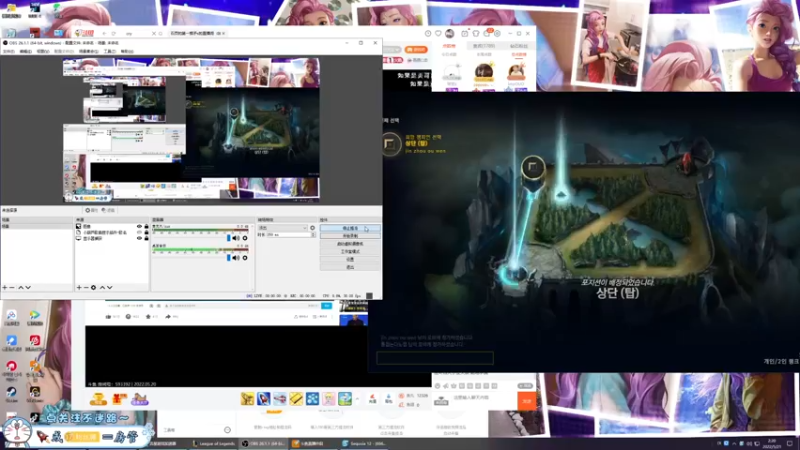This screenshot has width=800, height=450.
Task: Open settings gear for first audio channel
Action: 245,238
